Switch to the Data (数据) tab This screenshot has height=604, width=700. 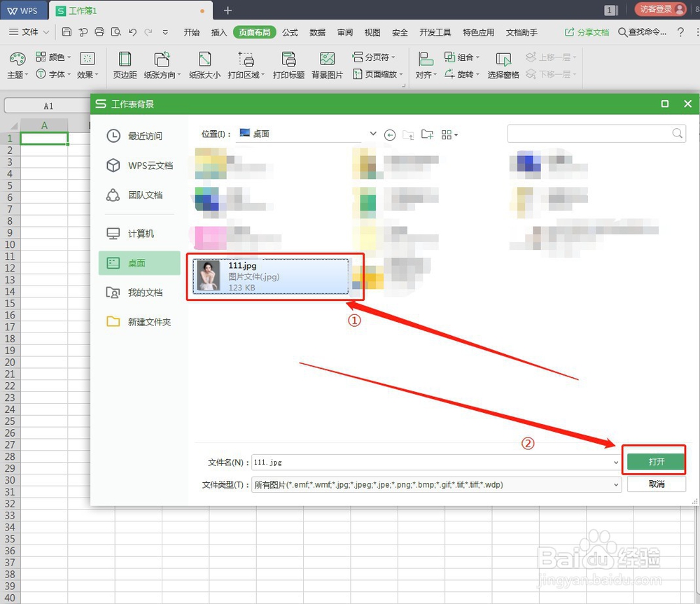click(317, 32)
